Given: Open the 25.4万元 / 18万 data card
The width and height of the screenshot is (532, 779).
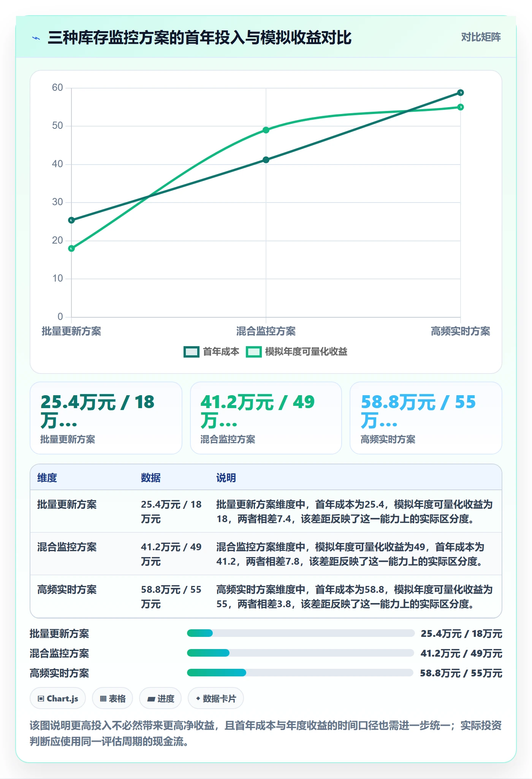Looking at the screenshot, I should (x=106, y=418).
